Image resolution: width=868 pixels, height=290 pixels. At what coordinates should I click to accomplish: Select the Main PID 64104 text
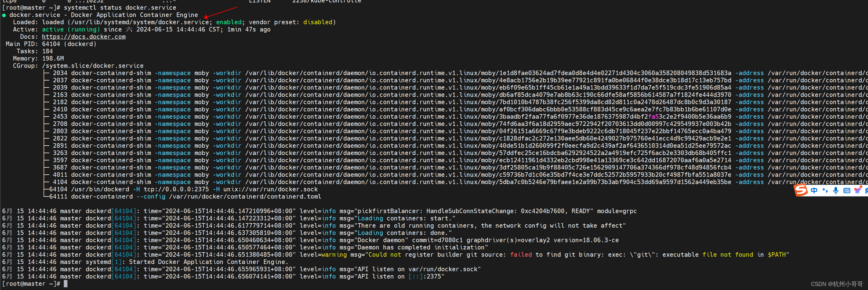[50, 44]
